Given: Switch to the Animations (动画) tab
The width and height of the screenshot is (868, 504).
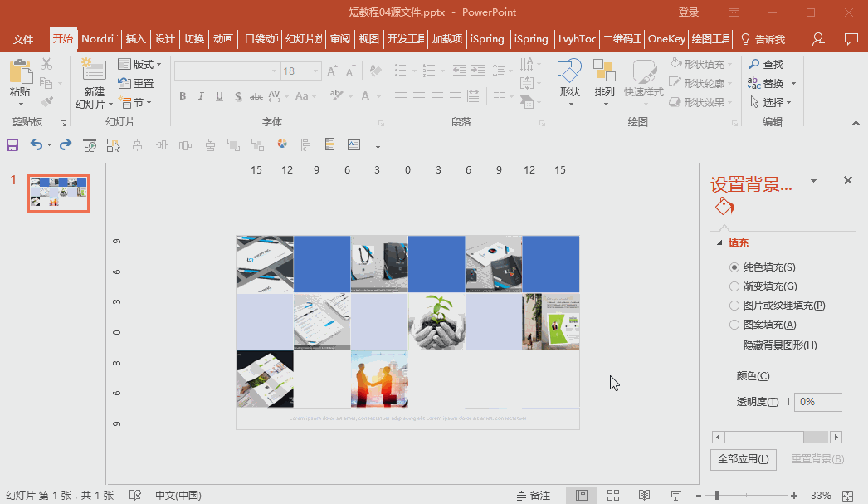Looking at the screenshot, I should pos(223,39).
